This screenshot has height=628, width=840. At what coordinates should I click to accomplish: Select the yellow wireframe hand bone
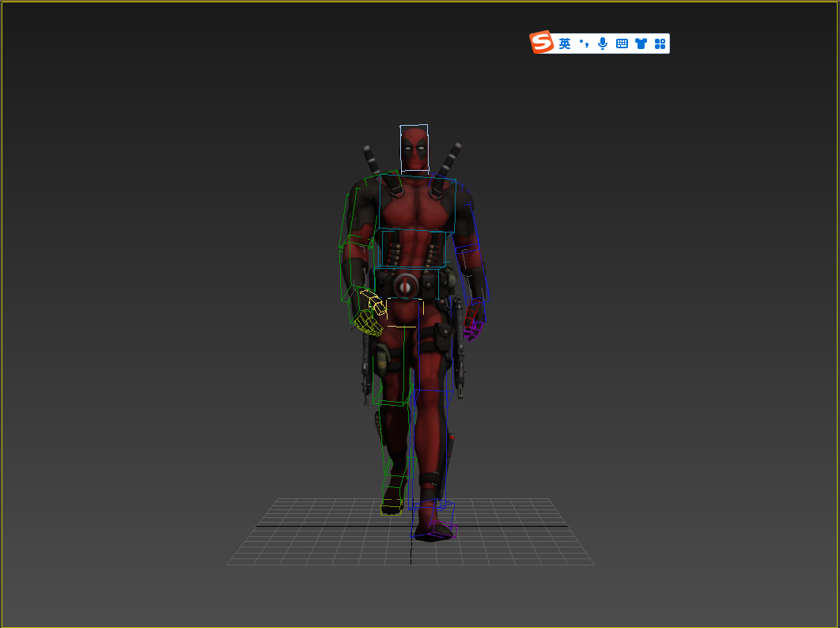(x=369, y=315)
